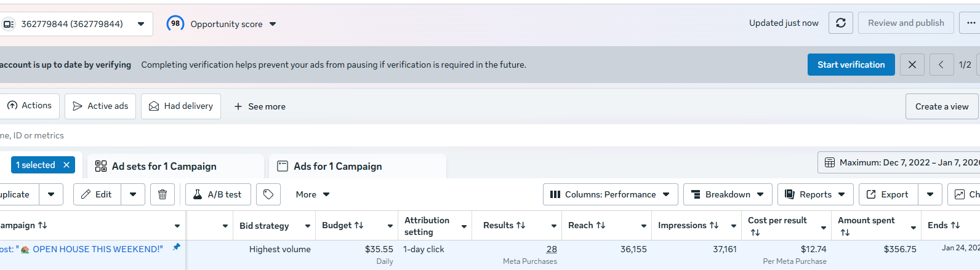
Task: Click the trash delete icon
Action: click(x=163, y=194)
